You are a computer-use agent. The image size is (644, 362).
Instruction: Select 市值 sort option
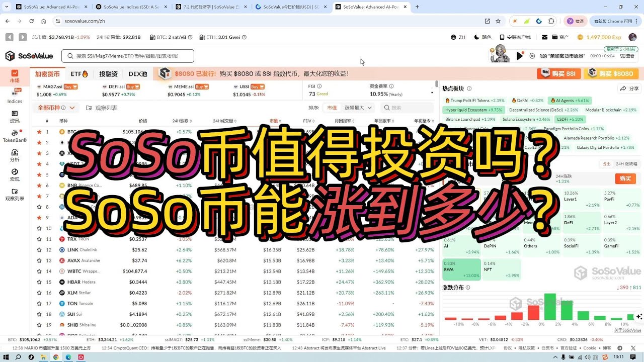point(332,108)
